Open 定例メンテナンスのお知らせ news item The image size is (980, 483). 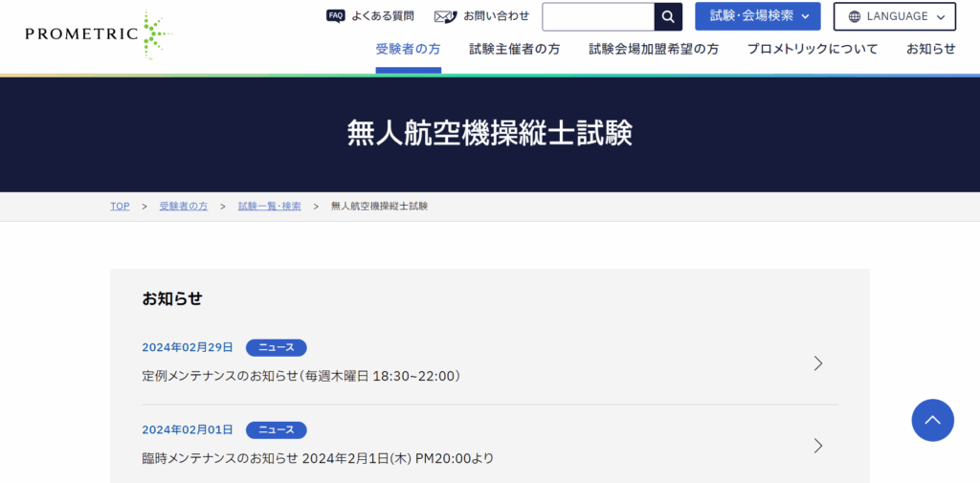point(301,376)
